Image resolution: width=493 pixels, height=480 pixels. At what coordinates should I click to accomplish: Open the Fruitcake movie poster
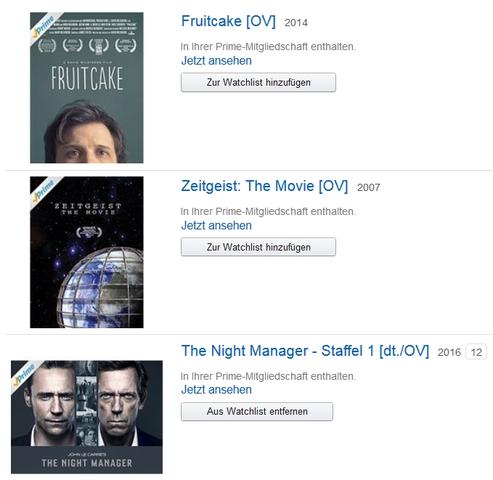click(x=87, y=88)
